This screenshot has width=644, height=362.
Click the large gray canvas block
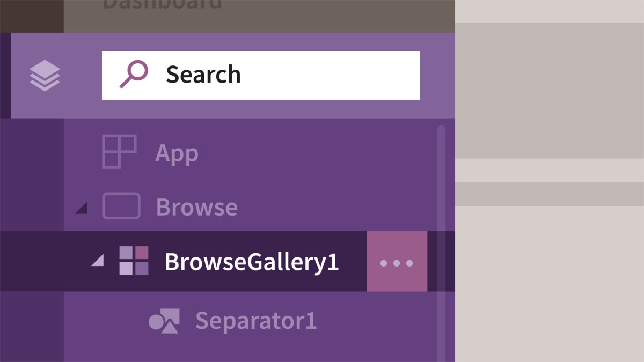coord(550,90)
